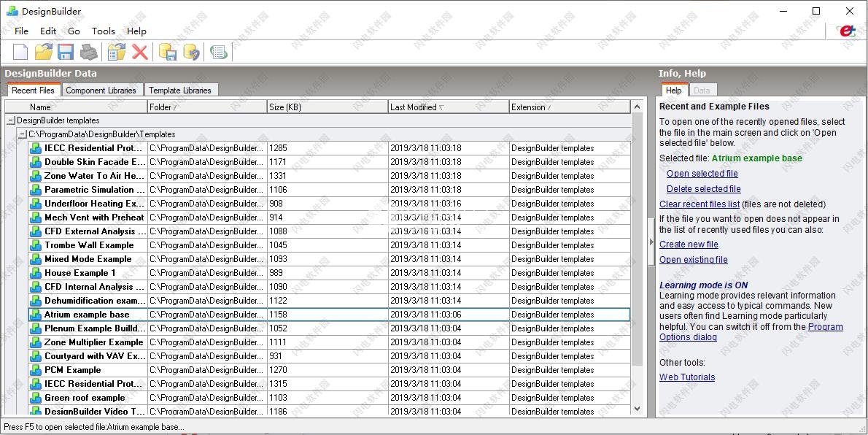Click the icon beside Atrium example base

point(36,315)
